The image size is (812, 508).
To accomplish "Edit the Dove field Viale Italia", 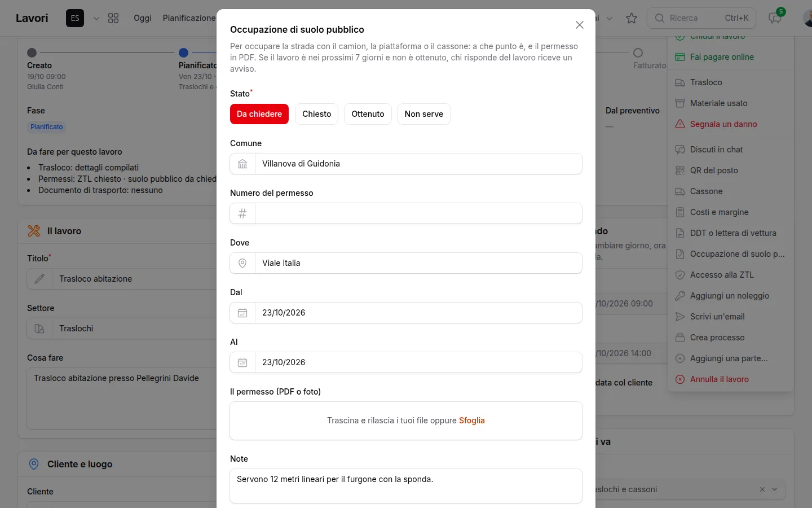I will click(x=418, y=263).
